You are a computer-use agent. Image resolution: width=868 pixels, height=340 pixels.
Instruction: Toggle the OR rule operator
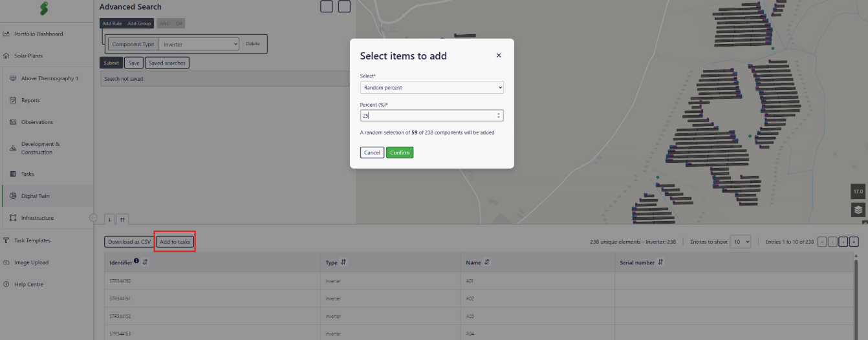tap(179, 23)
